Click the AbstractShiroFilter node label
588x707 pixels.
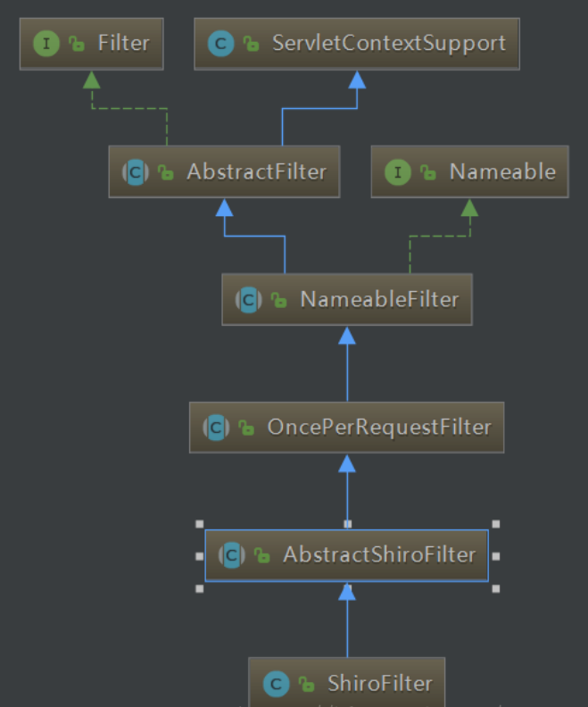379,555
